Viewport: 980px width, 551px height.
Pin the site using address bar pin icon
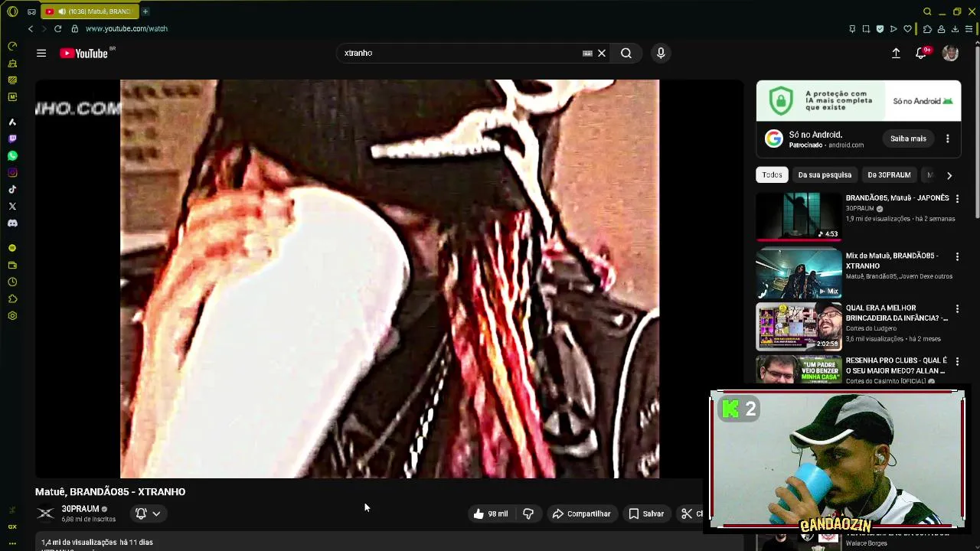tap(852, 29)
